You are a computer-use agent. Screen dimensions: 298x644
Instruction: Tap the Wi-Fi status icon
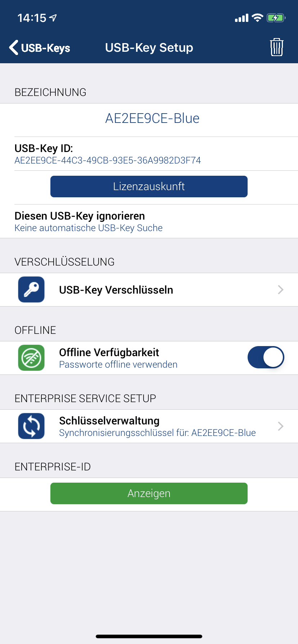tap(257, 18)
